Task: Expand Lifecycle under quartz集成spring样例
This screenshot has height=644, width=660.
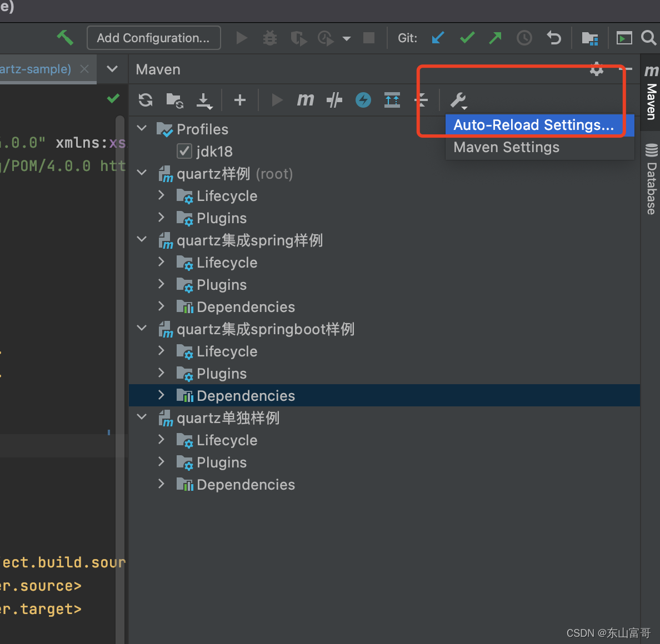Action: point(161,261)
